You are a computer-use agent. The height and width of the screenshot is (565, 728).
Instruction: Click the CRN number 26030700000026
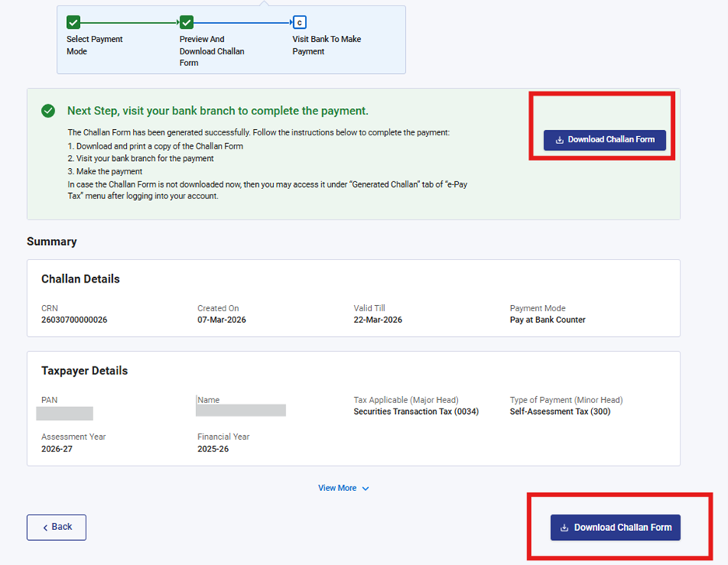point(74,320)
